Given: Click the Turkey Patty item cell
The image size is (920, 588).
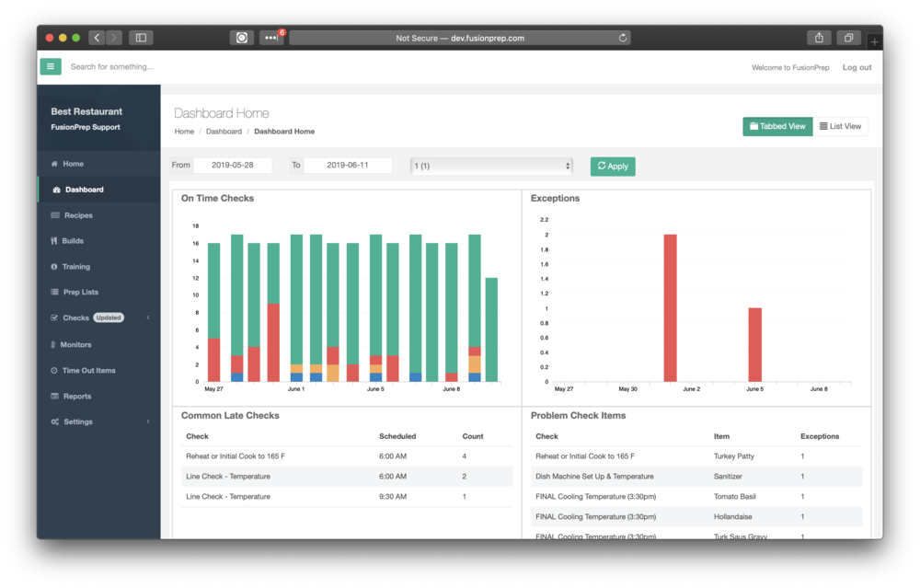Looking at the screenshot, I should [x=733, y=456].
